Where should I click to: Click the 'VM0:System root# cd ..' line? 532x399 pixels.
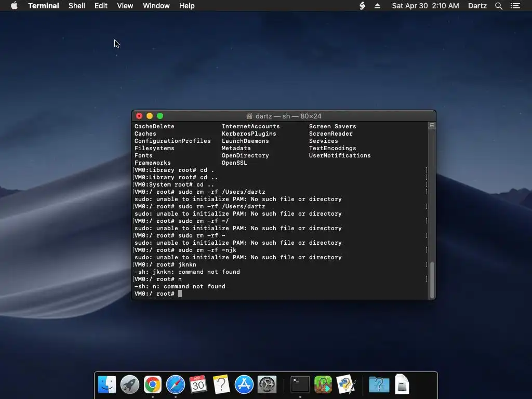tap(175, 184)
